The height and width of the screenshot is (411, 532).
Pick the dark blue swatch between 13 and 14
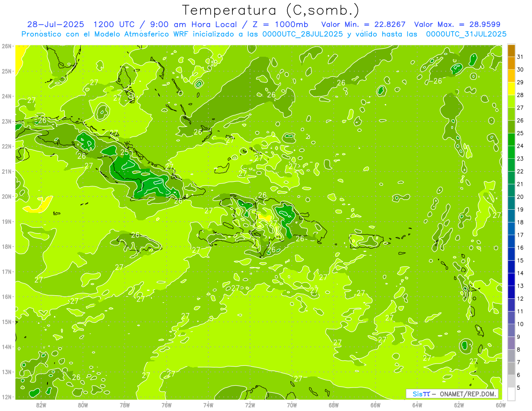coord(511,279)
